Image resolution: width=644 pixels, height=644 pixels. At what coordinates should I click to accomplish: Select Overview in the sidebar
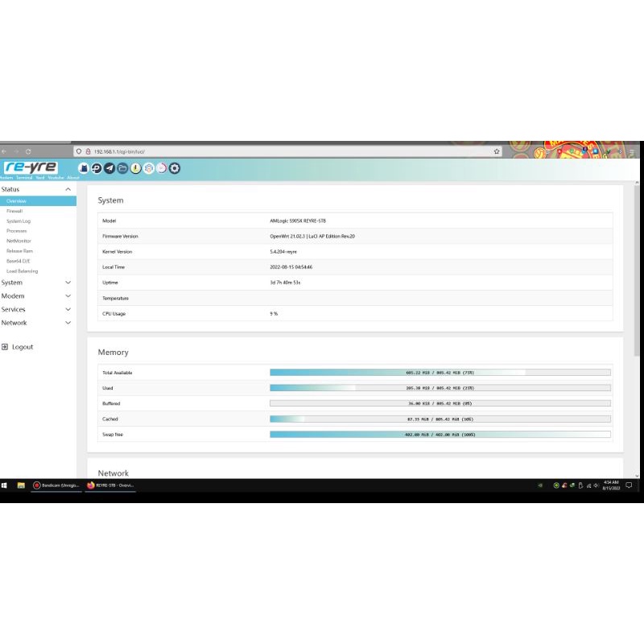pos(38,200)
